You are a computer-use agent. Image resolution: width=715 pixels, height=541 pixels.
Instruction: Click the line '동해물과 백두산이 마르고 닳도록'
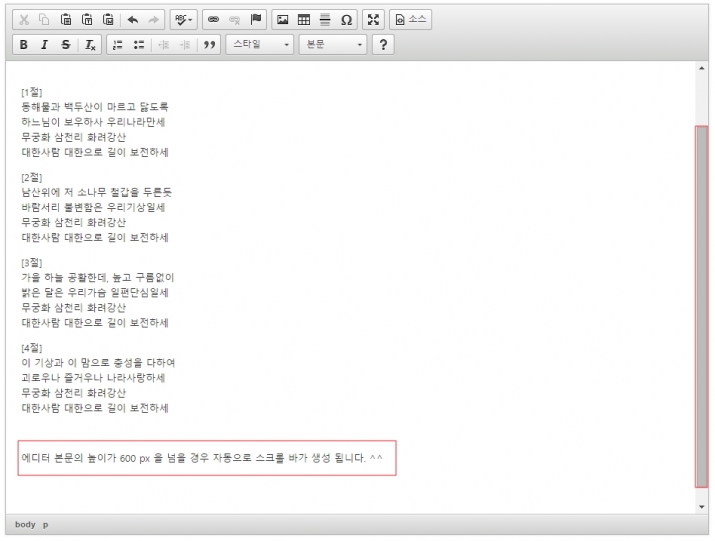click(x=95, y=107)
